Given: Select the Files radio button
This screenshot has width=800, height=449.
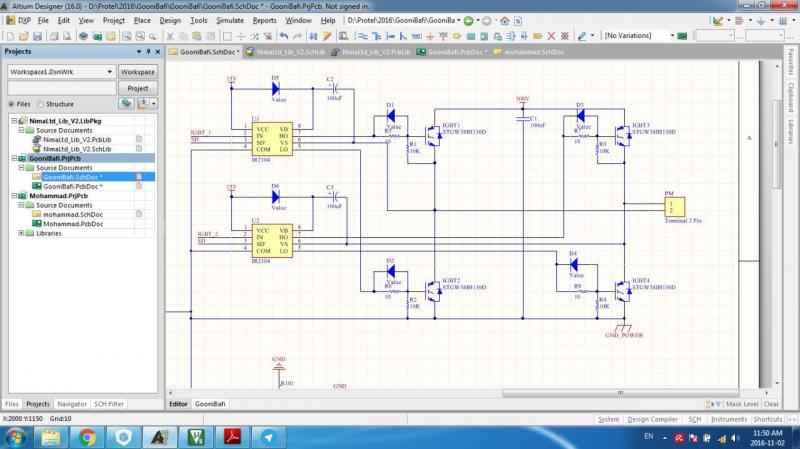Looking at the screenshot, I should coord(11,104).
